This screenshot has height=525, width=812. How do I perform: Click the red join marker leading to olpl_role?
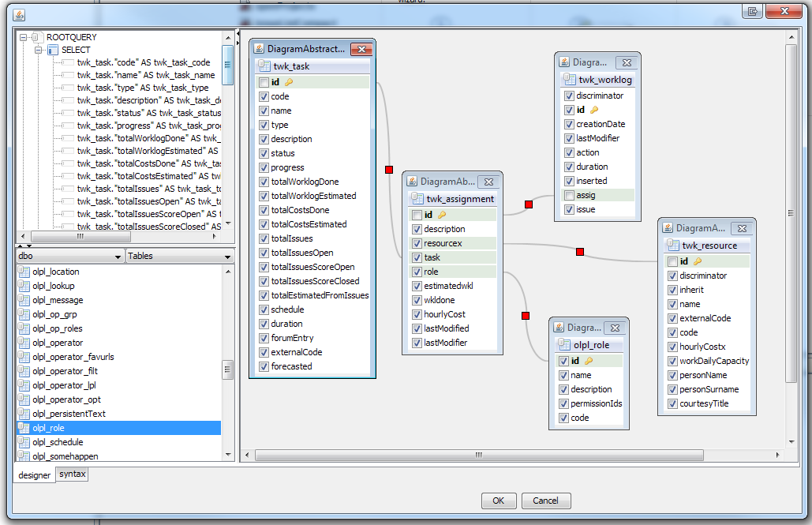pos(525,316)
